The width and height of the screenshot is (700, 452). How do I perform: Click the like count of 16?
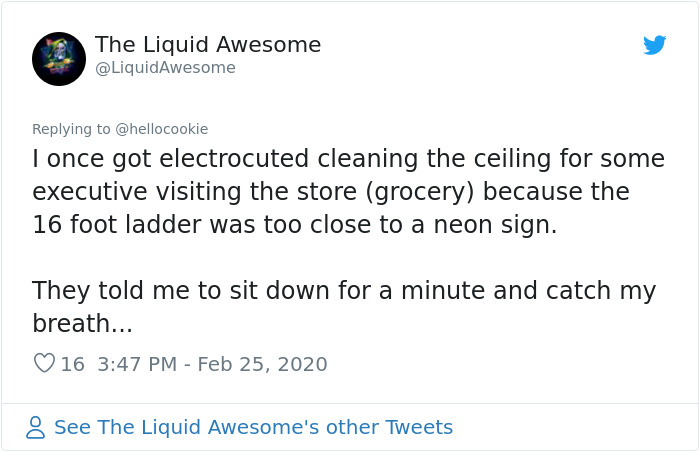72,364
